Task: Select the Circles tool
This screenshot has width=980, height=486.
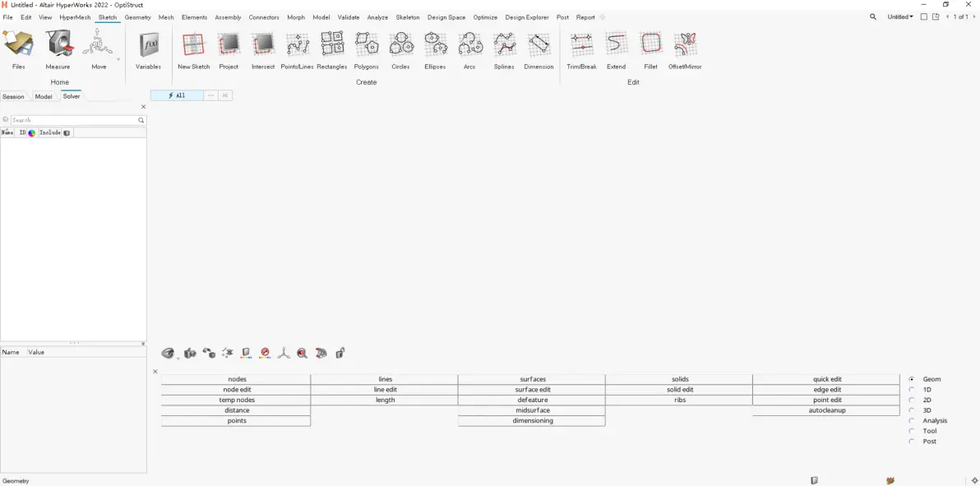Action: point(400,50)
